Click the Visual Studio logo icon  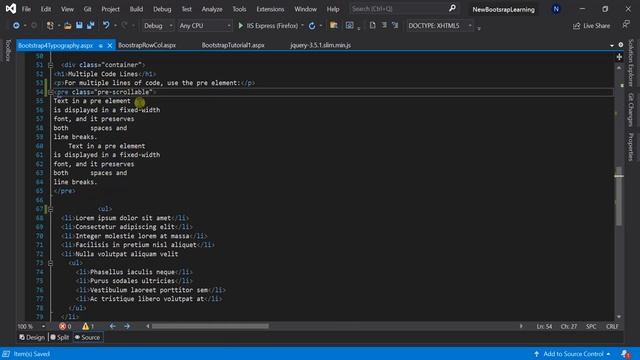click(x=11, y=9)
